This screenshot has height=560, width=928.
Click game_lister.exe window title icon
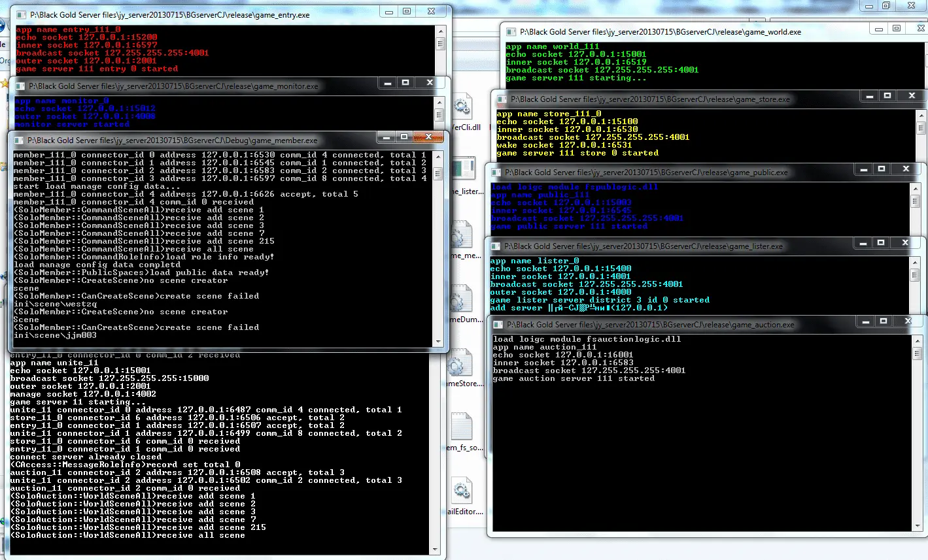point(495,246)
